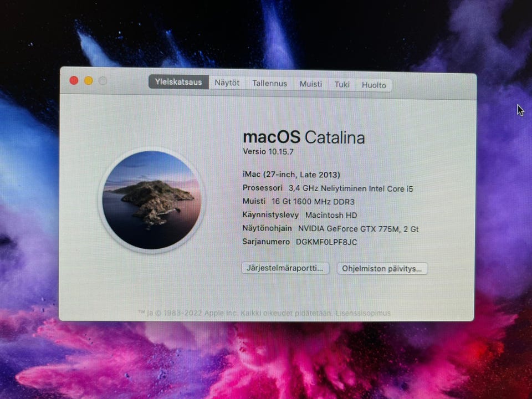This screenshot has height=399, width=532.
Task: Close the window with red button
Action: point(74,80)
